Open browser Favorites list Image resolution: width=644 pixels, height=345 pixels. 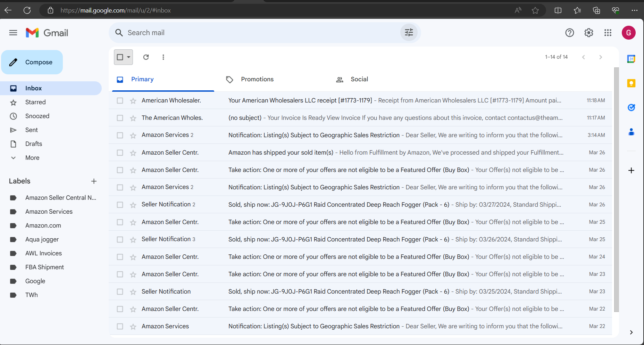tap(577, 10)
